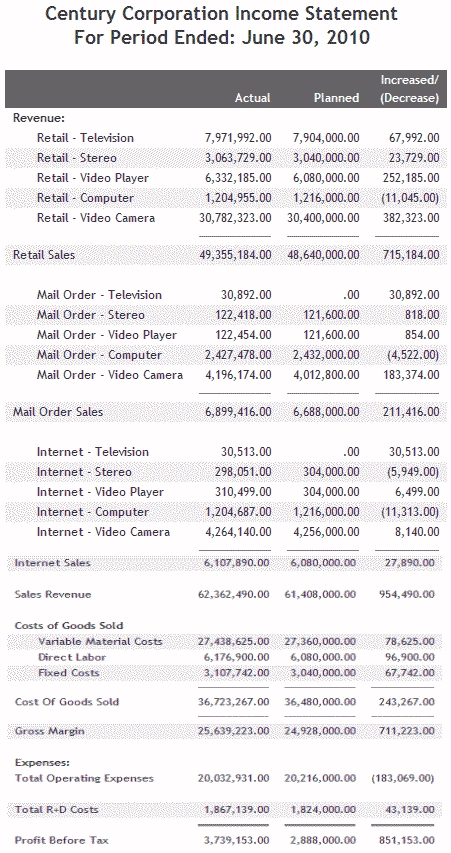Screen dimensions: 451x853
Task: Click Sales Revenue actual value 62,362,490.00
Action: pos(234,595)
